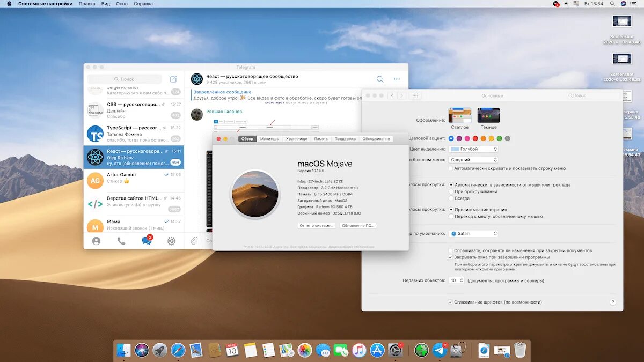Uncheck 'Закрывать окна при завершении программы'
This screenshot has width=644, height=362.
coord(451,257)
